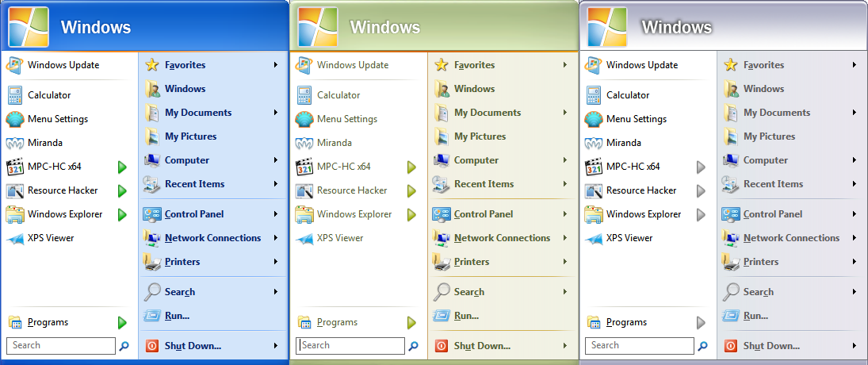Screen dimensions: 868x365
Task: Click search input field in blue menu
Action: click(x=62, y=346)
